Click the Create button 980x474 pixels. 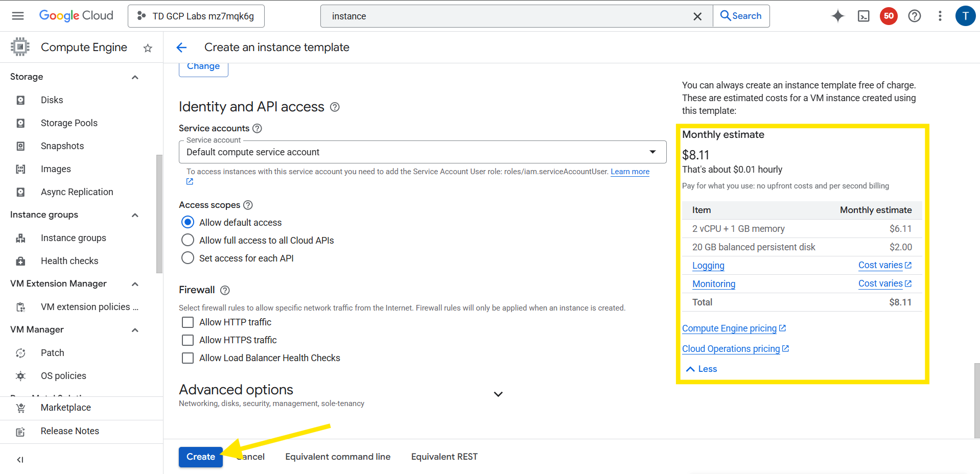(x=200, y=457)
